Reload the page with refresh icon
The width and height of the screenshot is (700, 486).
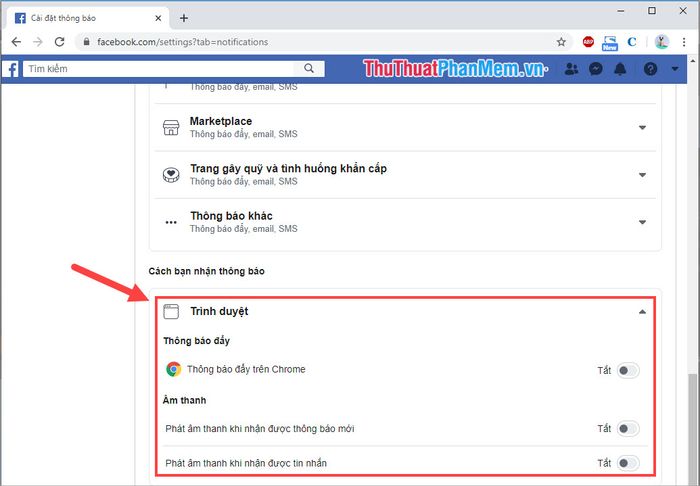click(x=59, y=42)
